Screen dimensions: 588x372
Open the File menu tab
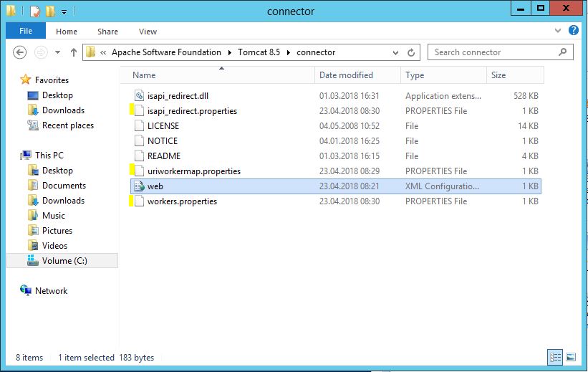[26, 31]
